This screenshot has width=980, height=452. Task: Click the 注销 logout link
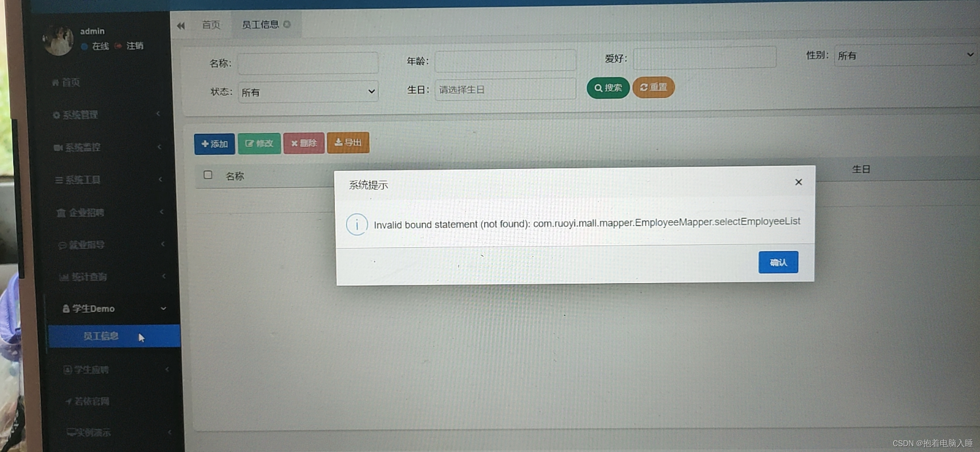coord(134,46)
